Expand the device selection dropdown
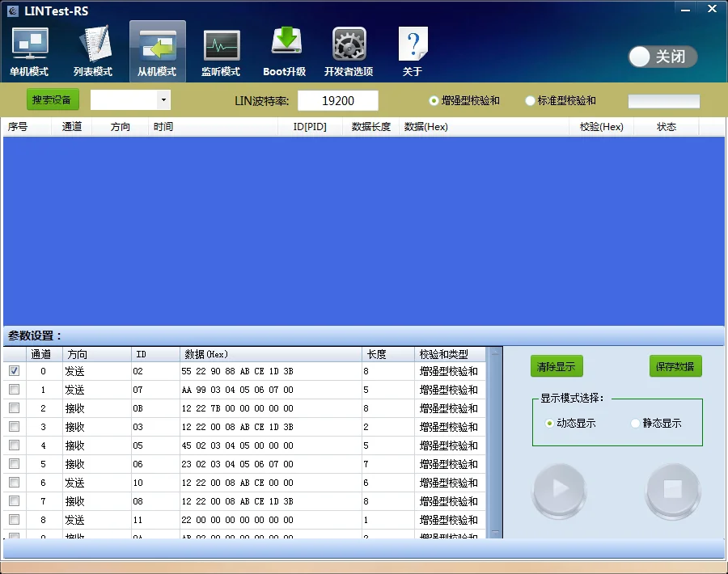The height and width of the screenshot is (574, 728). tap(163, 100)
